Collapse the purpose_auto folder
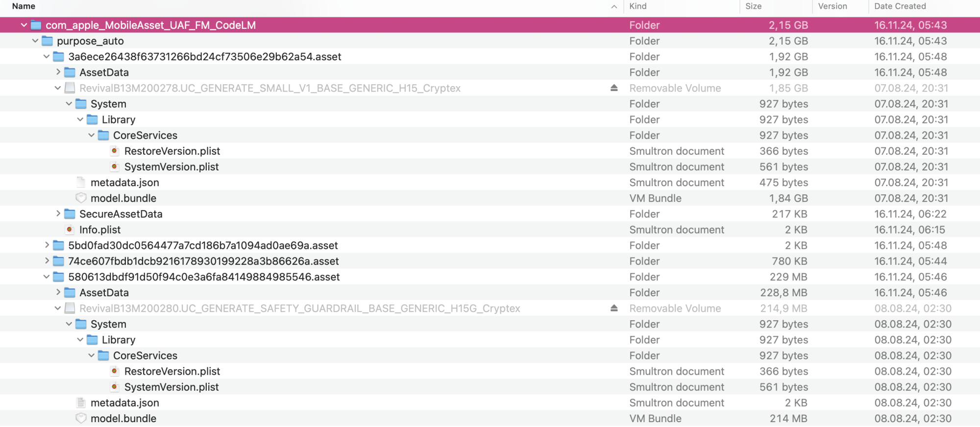 35,41
